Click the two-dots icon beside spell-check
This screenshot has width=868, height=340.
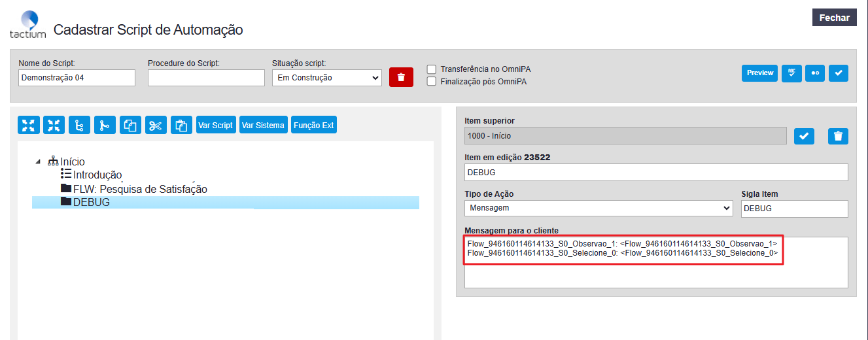tap(815, 73)
